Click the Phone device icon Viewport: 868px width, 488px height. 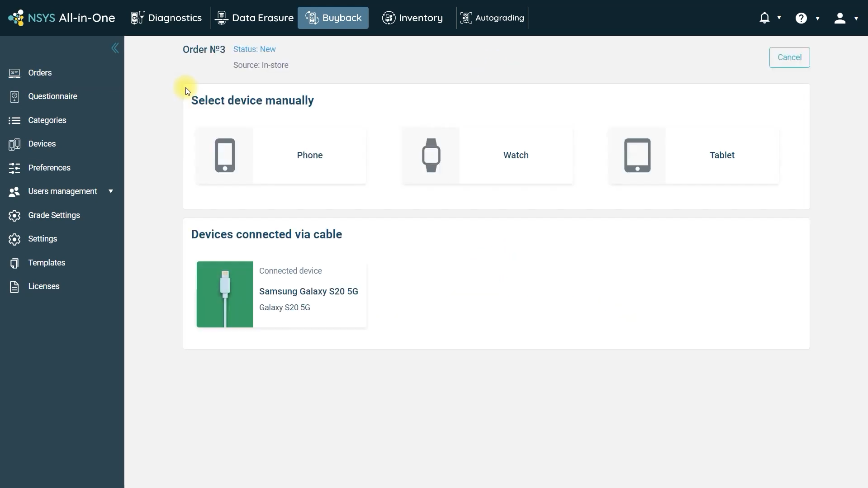point(225,155)
